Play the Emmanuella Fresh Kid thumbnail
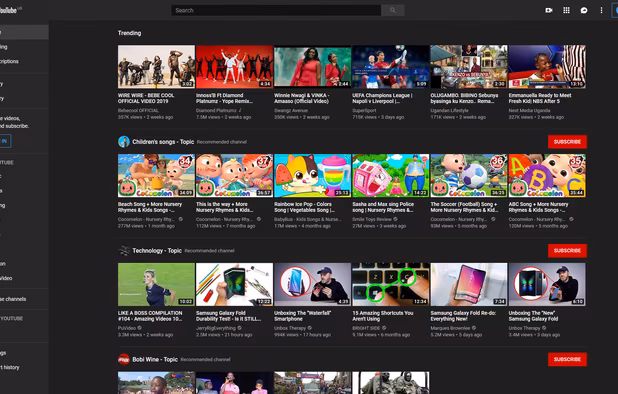 click(547, 67)
